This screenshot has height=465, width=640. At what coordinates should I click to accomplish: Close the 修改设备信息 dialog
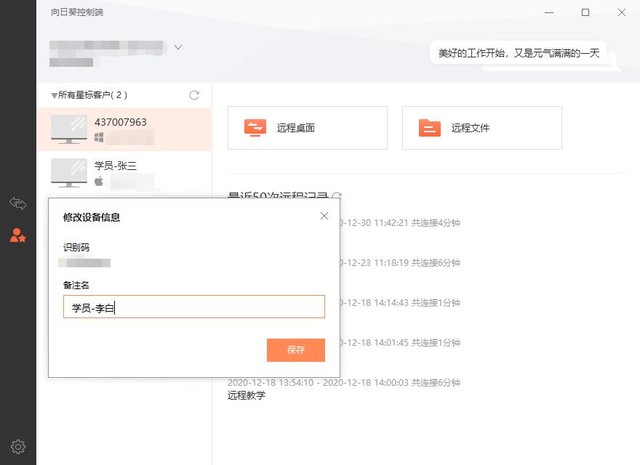(x=324, y=216)
